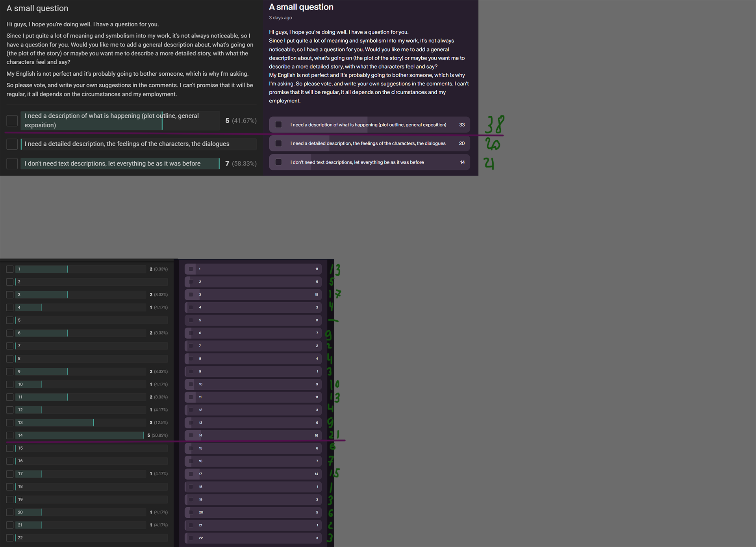The height and width of the screenshot is (547, 756).
Task: Click the "3 days ago" timestamp
Action: pos(280,18)
